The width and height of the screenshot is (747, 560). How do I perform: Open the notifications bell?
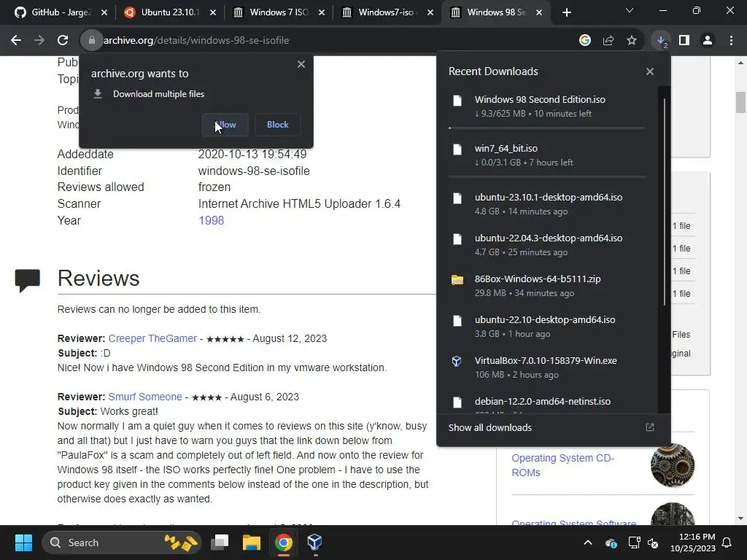pyautogui.click(x=727, y=542)
